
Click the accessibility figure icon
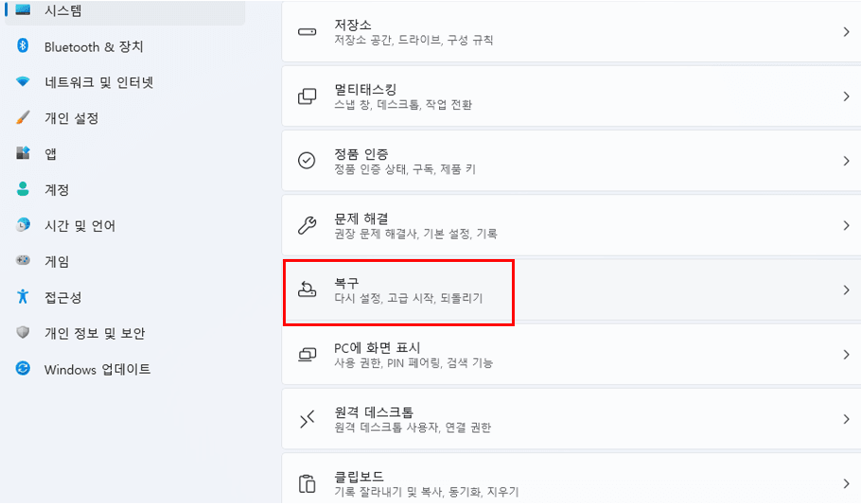[x=23, y=297]
